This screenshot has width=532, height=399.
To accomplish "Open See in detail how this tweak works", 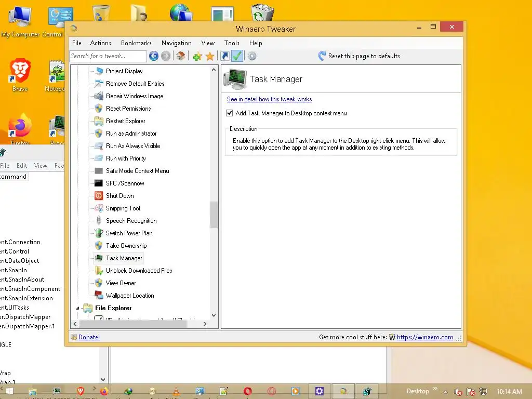I will point(270,99).
